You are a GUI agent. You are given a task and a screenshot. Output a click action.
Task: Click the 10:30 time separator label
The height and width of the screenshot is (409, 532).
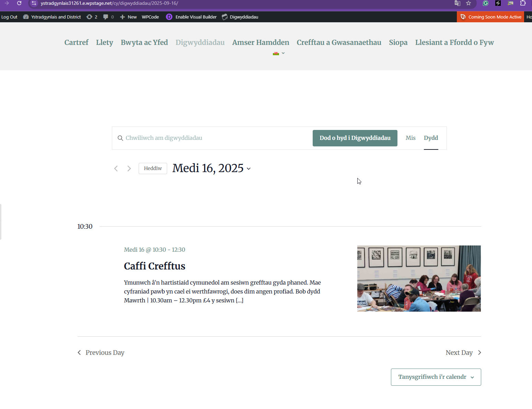click(85, 226)
